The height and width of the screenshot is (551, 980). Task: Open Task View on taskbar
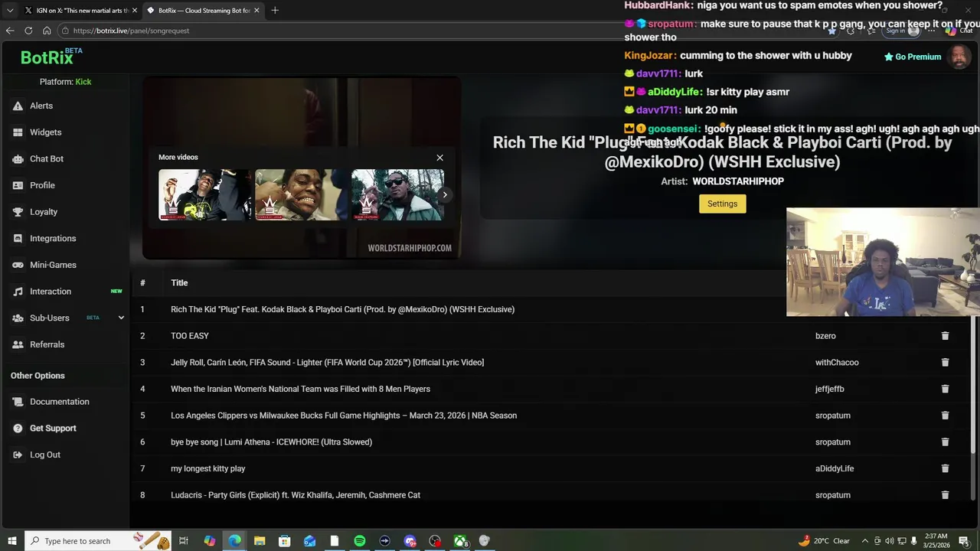click(x=184, y=541)
